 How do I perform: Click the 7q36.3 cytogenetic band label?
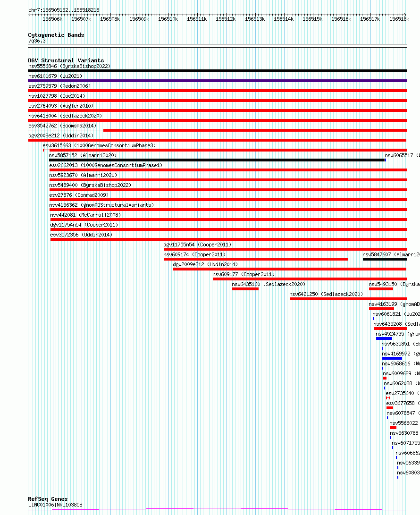click(x=37, y=41)
